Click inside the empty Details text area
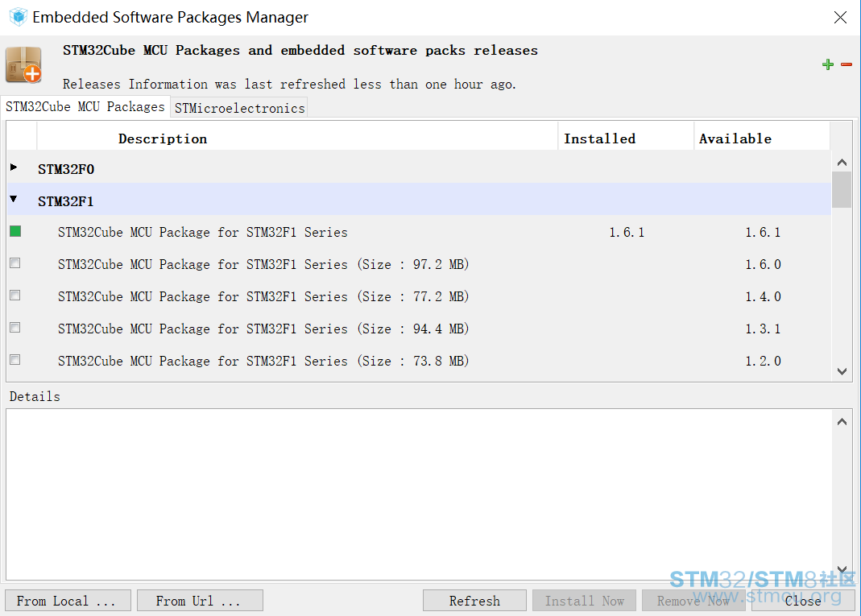The height and width of the screenshot is (616, 861). 419,494
